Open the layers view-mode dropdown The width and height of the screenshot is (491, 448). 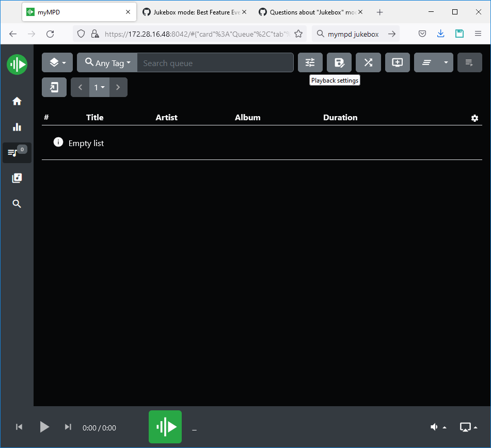pos(57,62)
